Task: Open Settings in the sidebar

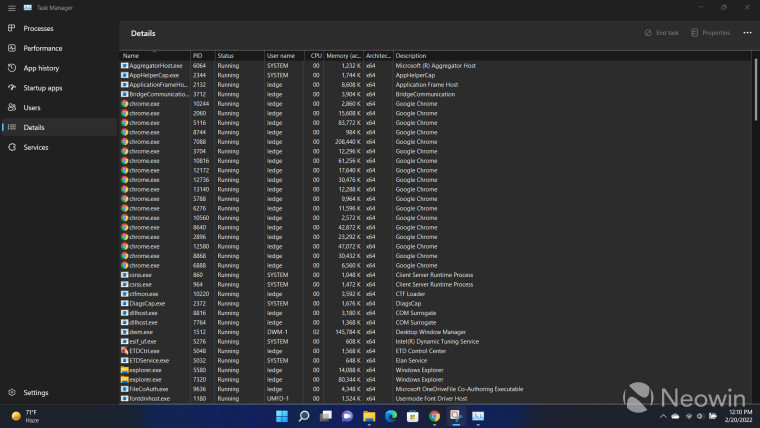Action: [59, 392]
